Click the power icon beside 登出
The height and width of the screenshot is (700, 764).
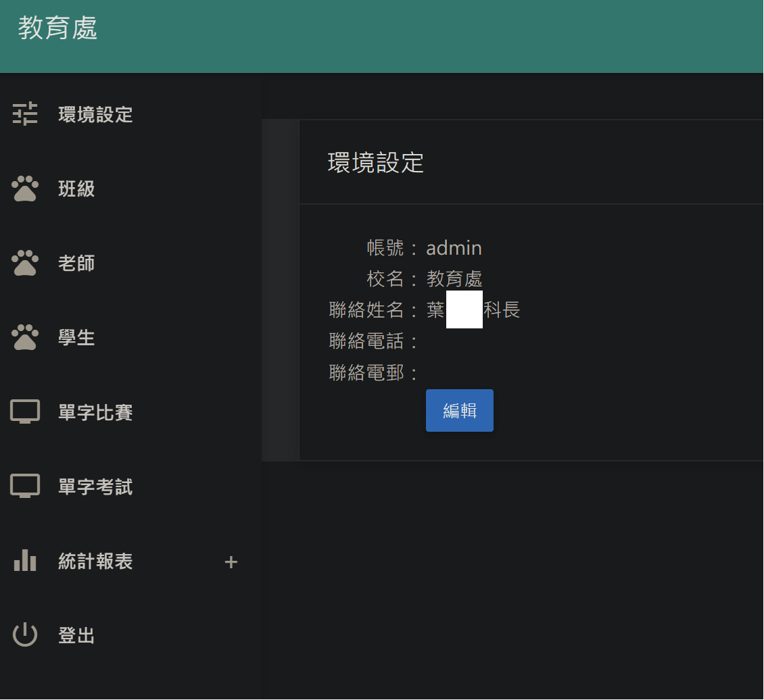click(x=25, y=634)
